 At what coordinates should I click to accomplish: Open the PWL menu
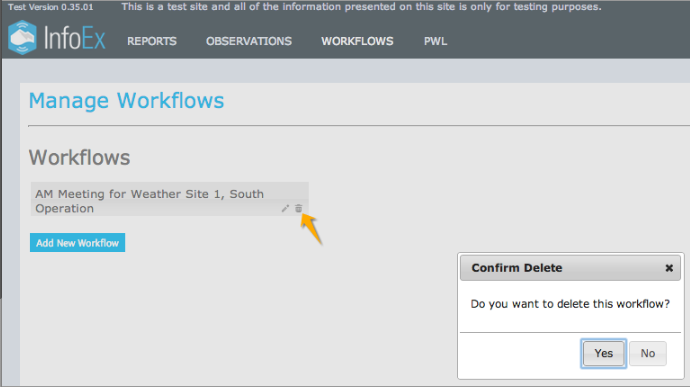tap(435, 41)
